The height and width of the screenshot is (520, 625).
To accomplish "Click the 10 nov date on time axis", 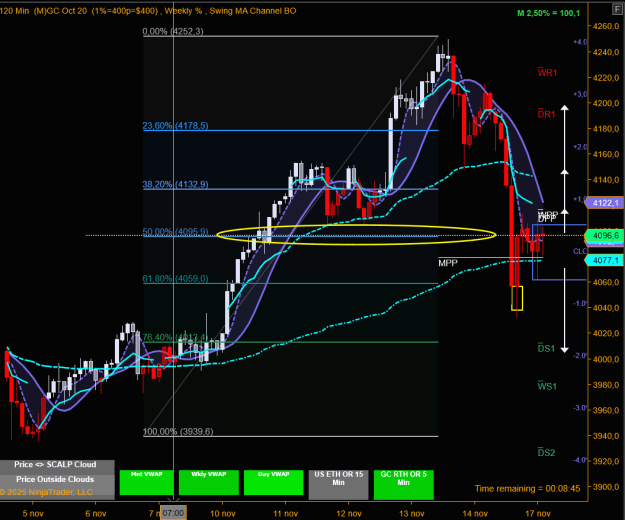I will click(222, 514).
